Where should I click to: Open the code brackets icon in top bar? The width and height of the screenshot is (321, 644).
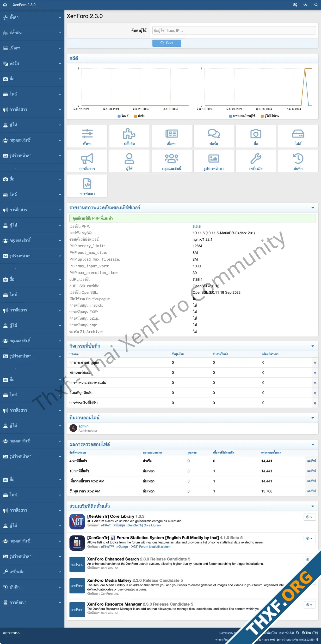(x=305, y=5)
